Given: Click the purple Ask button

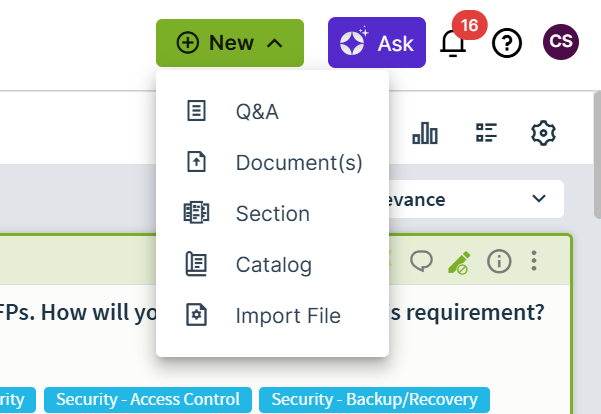Looking at the screenshot, I should [x=377, y=43].
